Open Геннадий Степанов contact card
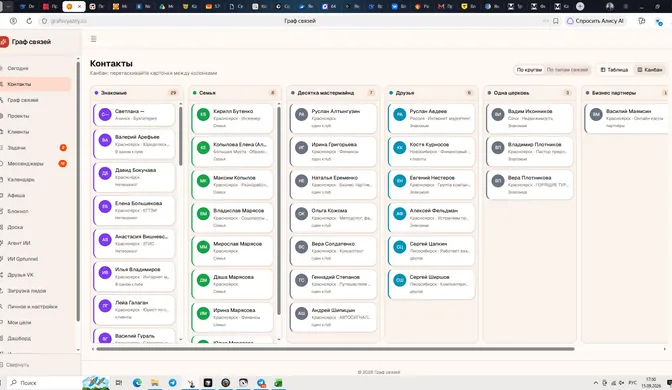This screenshot has width=672, height=390. [x=333, y=284]
